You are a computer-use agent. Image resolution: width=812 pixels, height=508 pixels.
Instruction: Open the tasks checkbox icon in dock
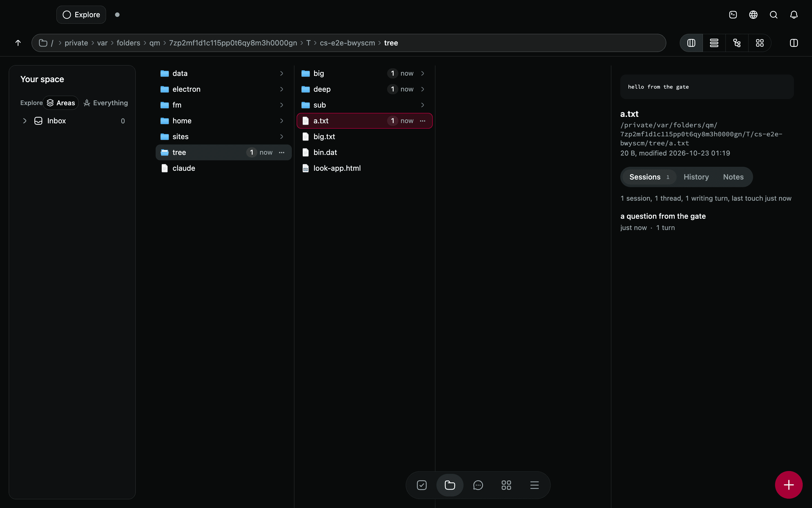422,485
